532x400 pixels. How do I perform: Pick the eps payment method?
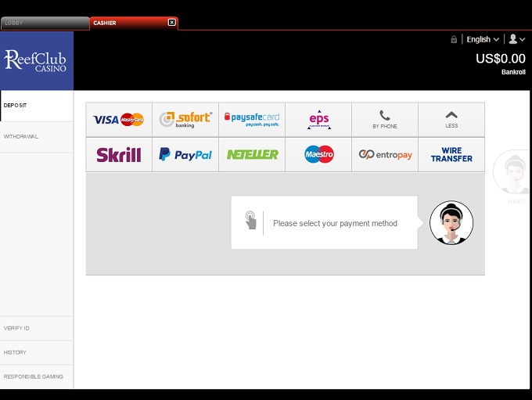pyautogui.click(x=318, y=120)
